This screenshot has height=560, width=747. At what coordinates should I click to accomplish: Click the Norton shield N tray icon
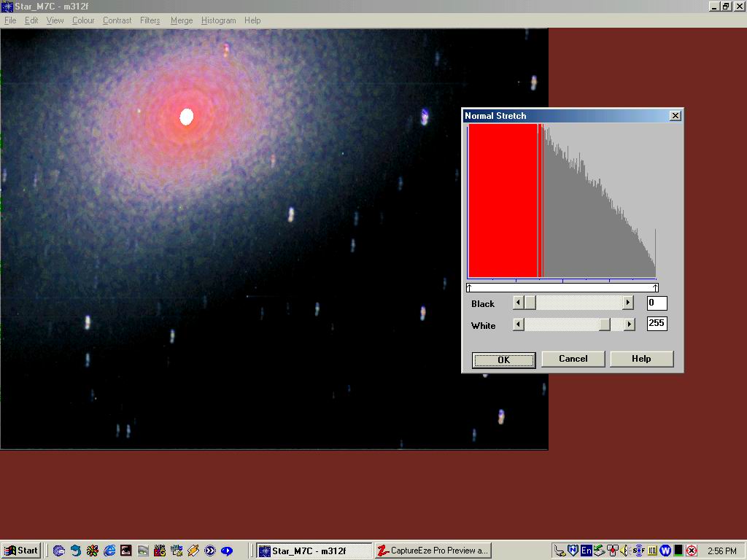pos(573,551)
